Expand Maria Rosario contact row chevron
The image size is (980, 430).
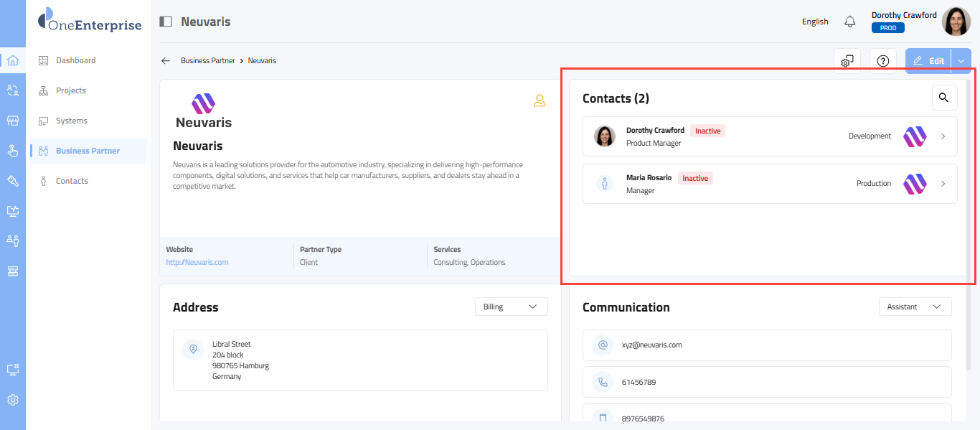(943, 184)
